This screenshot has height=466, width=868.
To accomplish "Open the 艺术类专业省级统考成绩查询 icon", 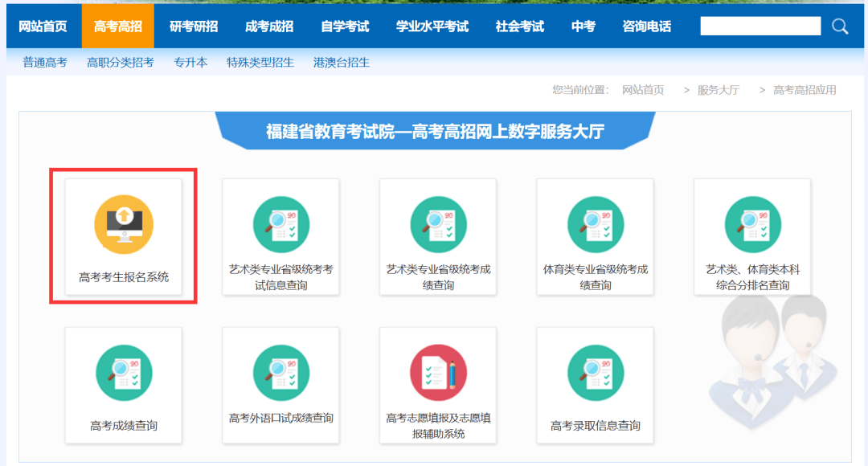I will point(438,224).
